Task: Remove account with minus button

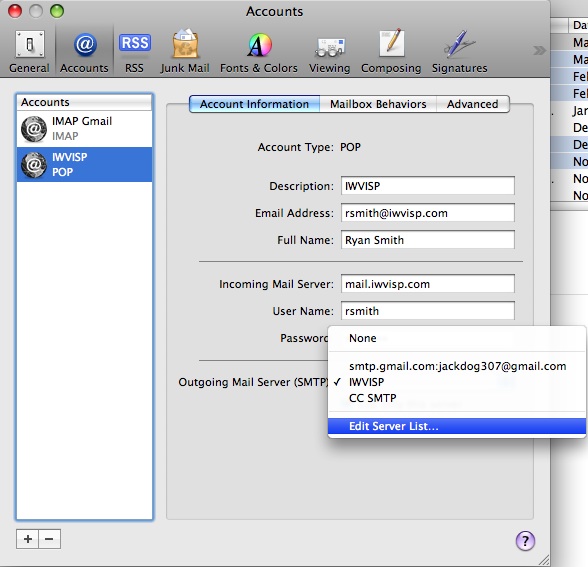Action: click(49, 539)
